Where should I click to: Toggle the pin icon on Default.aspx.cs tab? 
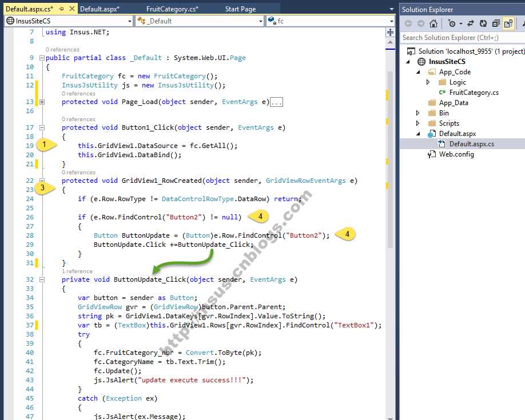pos(61,9)
